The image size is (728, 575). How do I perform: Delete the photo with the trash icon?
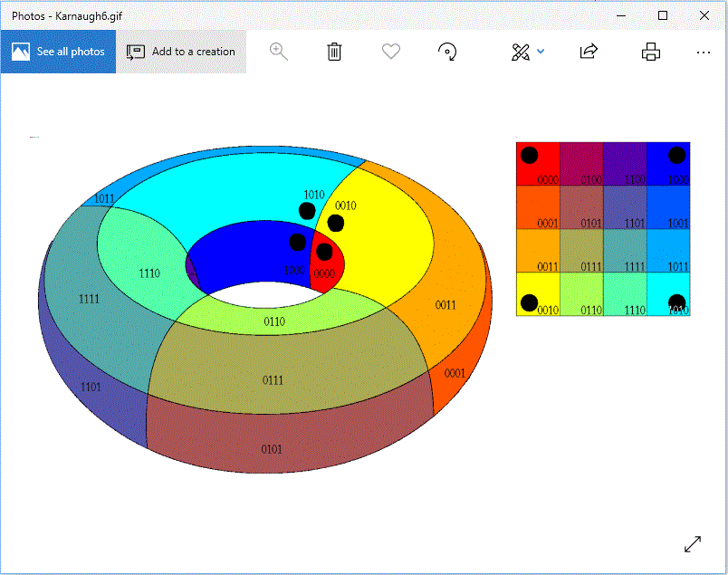(334, 52)
